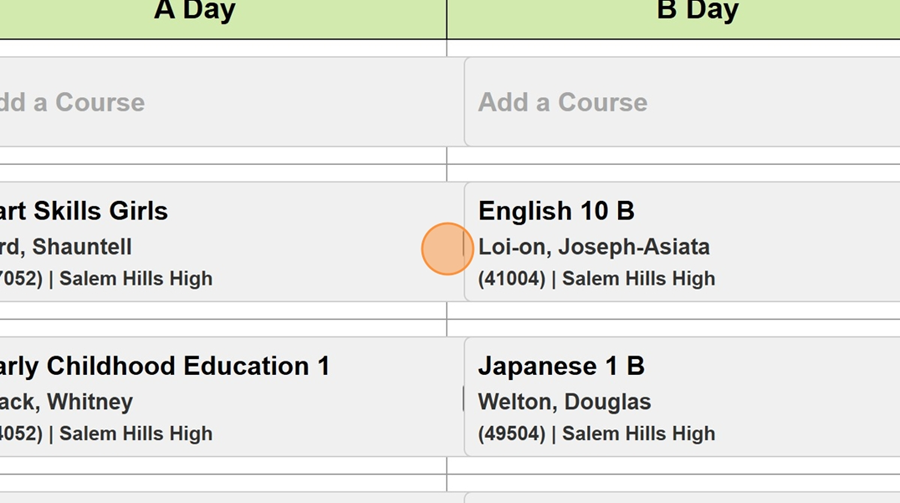Click Add a Course under B Day

tap(562, 102)
